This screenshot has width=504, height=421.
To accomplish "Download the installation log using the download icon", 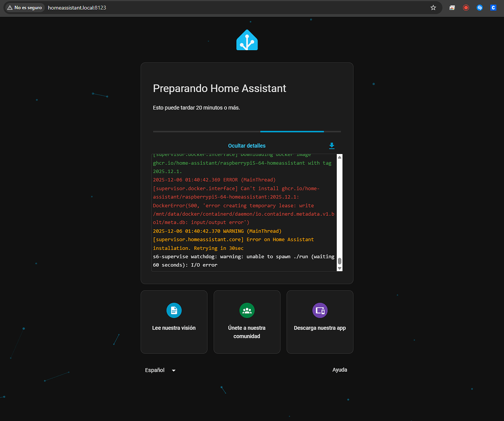I will 332,146.
